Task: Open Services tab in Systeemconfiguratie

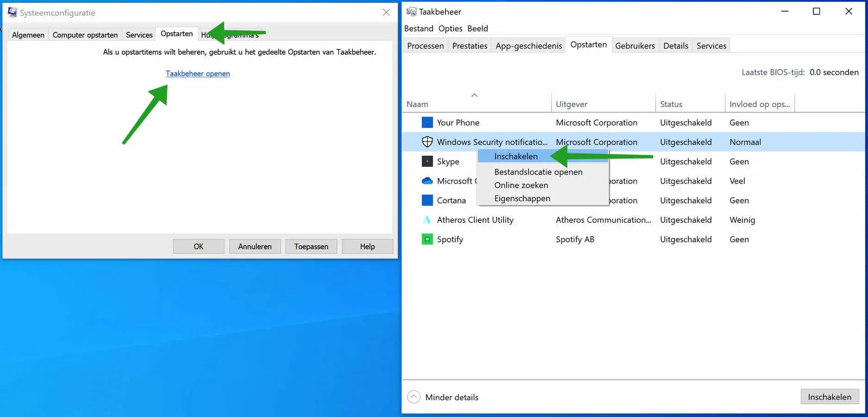Action: pyautogui.click(x=139, y=35)
